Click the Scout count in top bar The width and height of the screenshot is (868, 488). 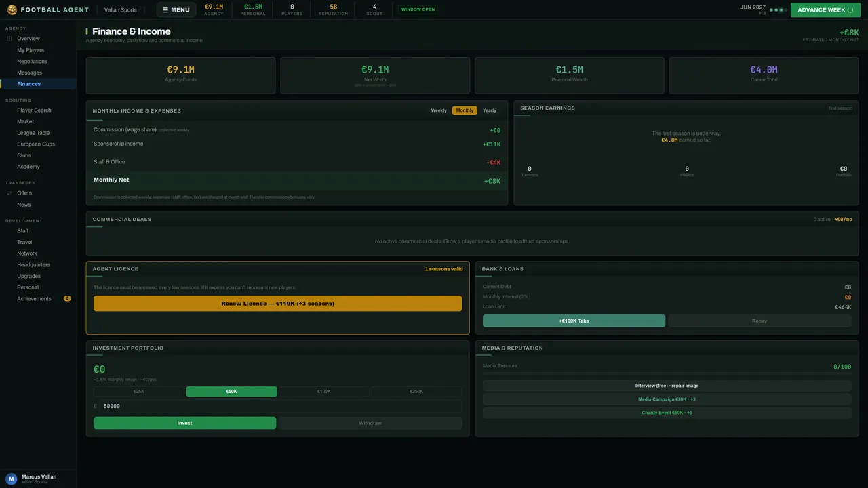374,9
